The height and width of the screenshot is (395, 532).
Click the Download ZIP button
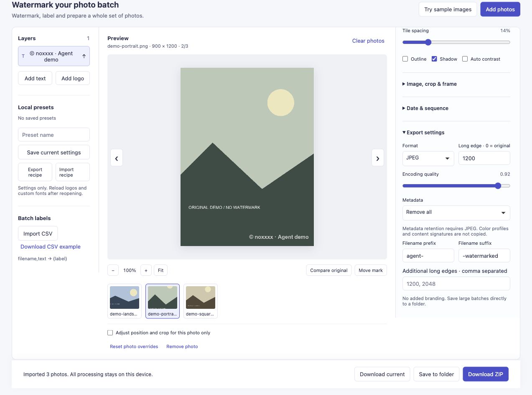tap(486, 374)
